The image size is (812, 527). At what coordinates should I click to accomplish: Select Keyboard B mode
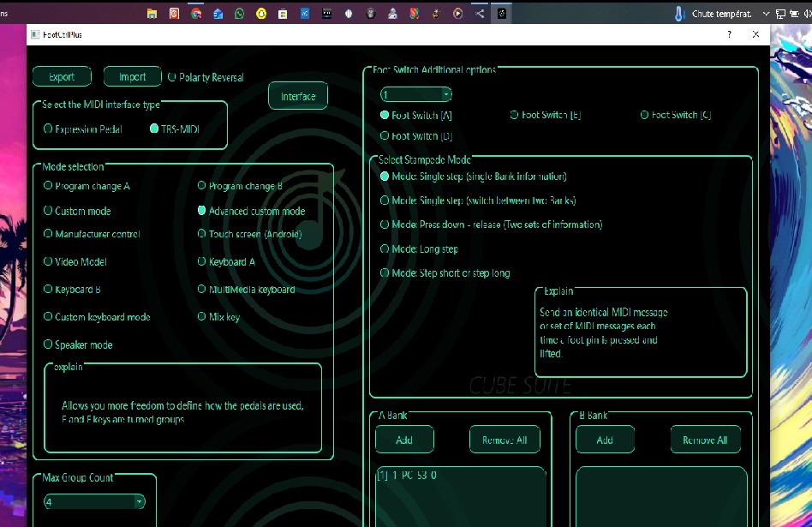click(72, 289)
